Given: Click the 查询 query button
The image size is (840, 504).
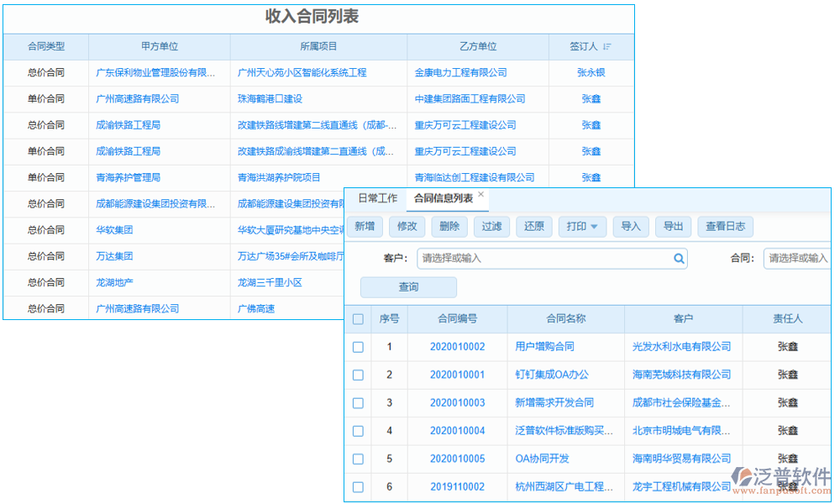Looking at the screenshot, I should click(407, 286).
